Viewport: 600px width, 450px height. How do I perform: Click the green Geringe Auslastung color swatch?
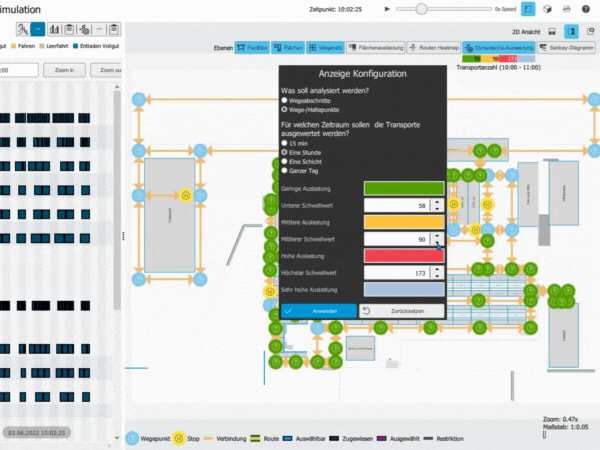click(404, 187)
